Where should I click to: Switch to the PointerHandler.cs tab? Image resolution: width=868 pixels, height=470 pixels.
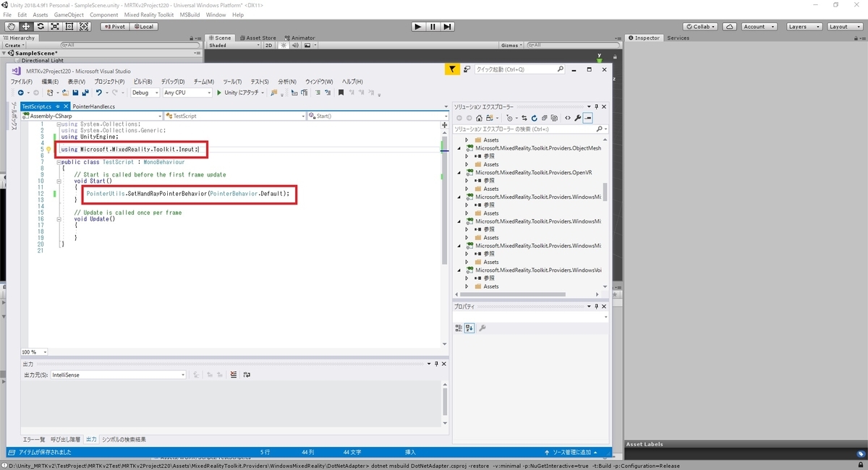tap(94, 106)
